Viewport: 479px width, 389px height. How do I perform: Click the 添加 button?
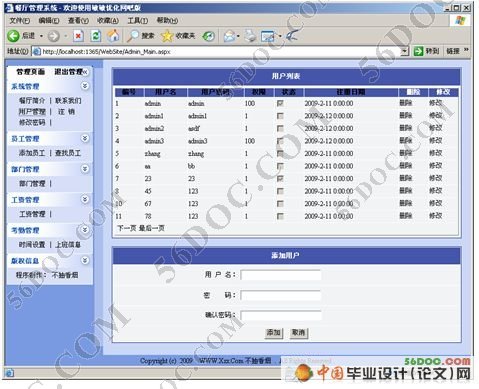point(274,333)
